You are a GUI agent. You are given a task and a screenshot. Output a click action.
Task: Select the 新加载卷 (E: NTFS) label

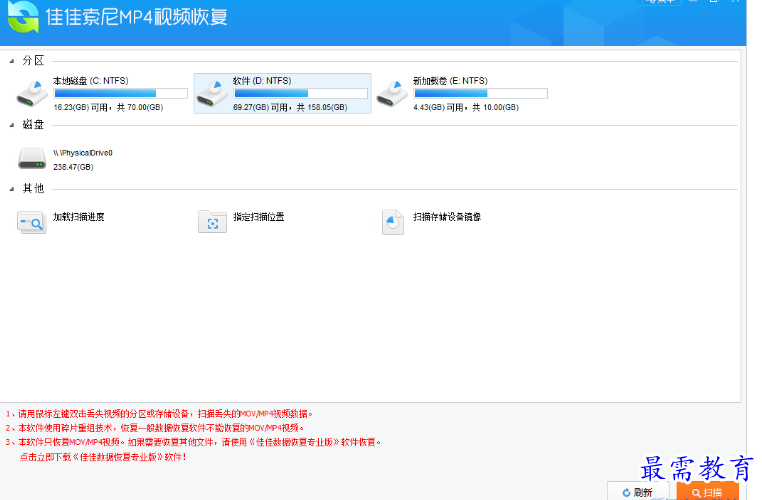(450, 81)
